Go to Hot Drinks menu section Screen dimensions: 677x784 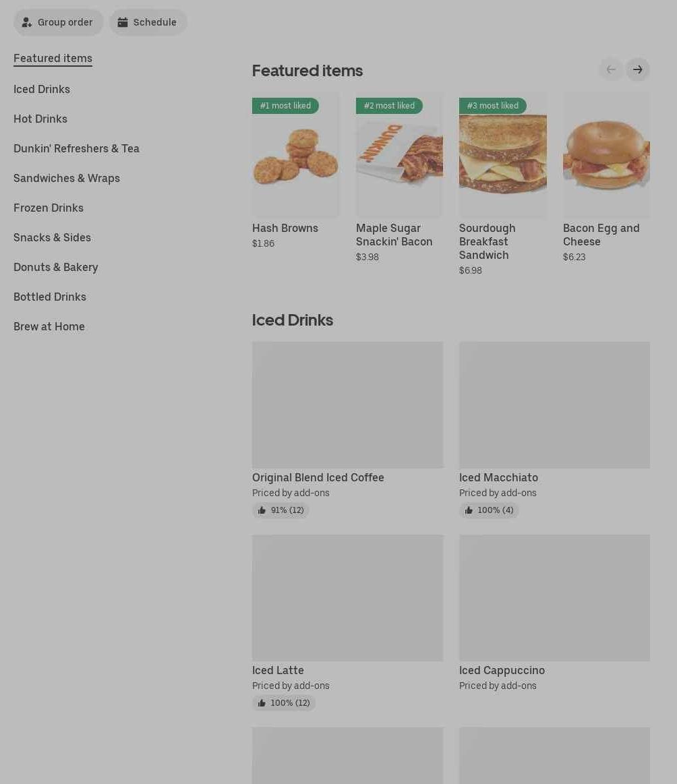tap(40, 119)
